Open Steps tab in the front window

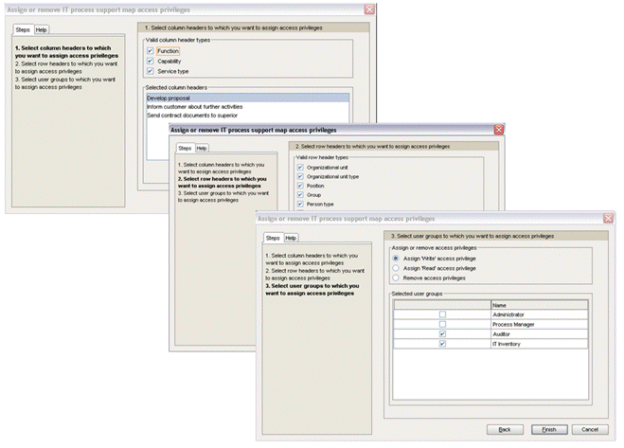273,238
